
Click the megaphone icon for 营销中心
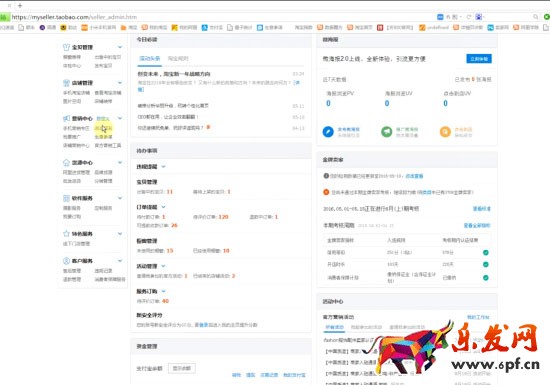66,119
